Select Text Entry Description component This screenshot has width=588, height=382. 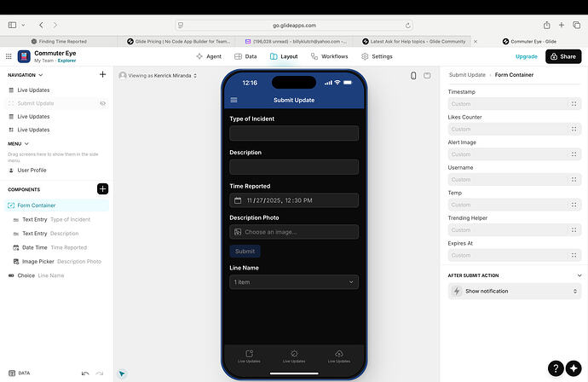[x=56, y=234]
